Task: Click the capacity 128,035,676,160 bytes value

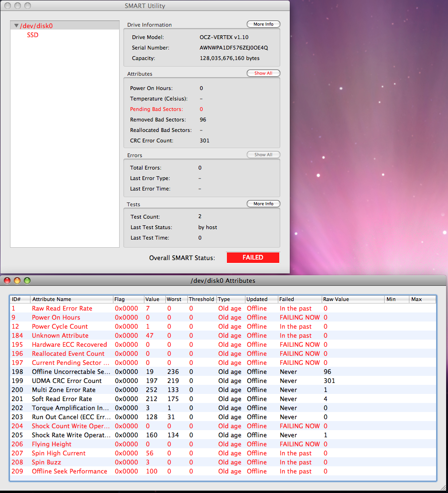Action: coord(230,58)
